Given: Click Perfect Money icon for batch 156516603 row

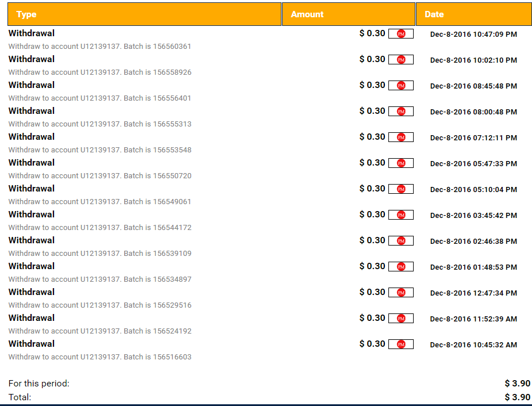Looking at the screenshot, I should point(401,344).
